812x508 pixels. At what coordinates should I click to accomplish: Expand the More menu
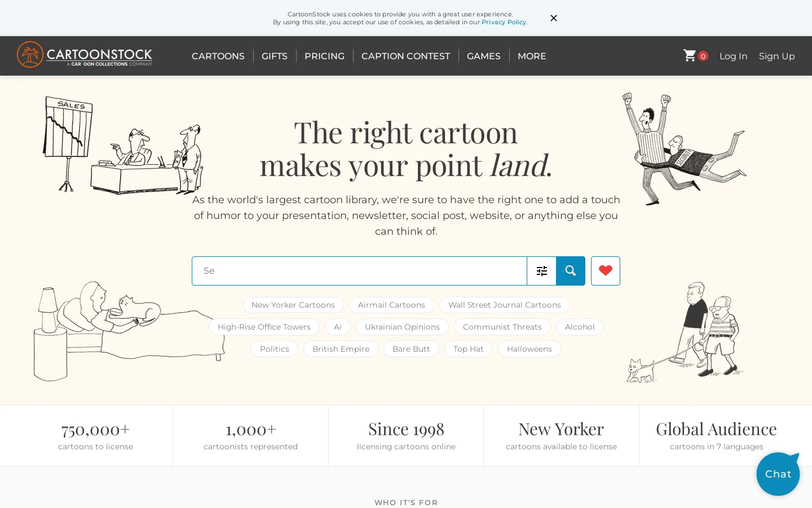point(532,56)
